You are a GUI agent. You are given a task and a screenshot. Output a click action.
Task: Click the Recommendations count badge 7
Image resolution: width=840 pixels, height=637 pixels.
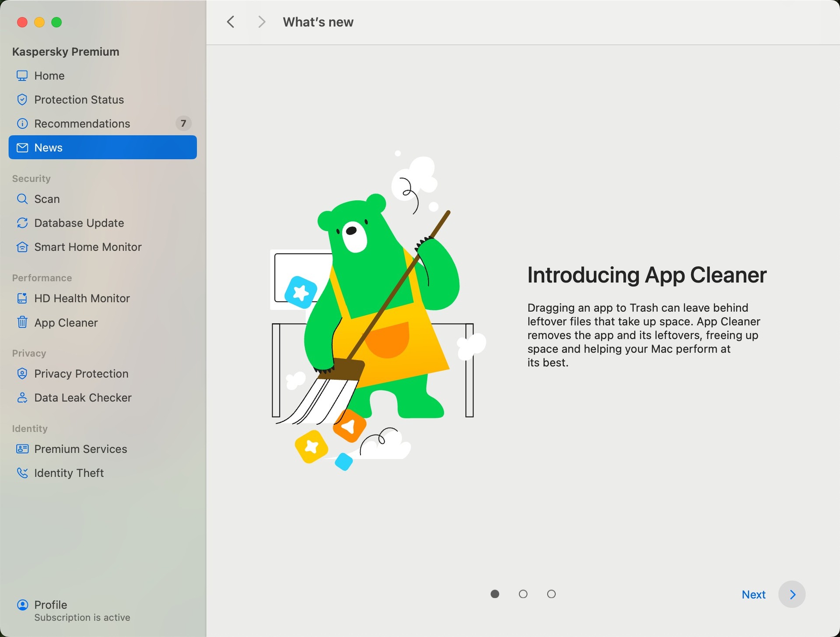click(183, 124)
